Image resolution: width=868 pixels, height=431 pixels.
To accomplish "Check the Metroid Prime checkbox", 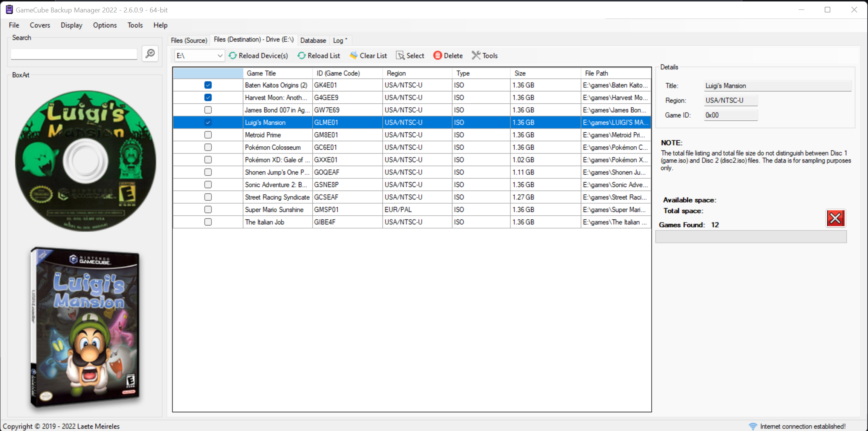I will tap(208, 135).
